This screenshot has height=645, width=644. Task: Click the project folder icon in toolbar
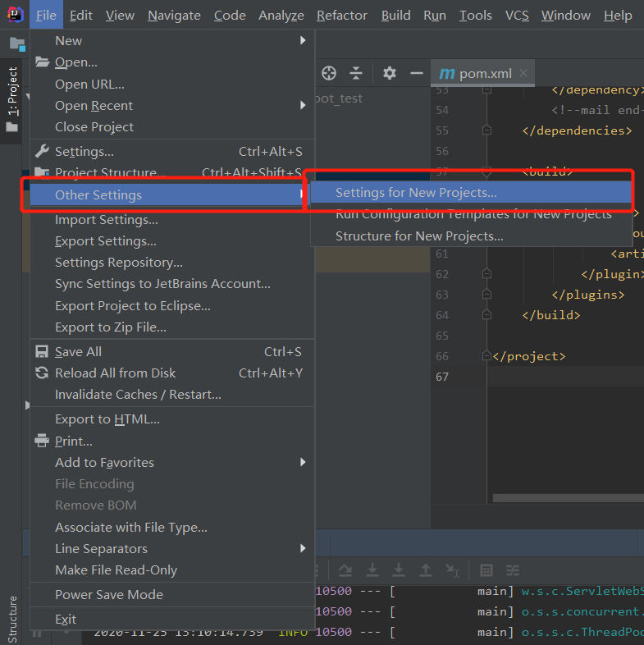pyautogui.click(x=17, y=43)
